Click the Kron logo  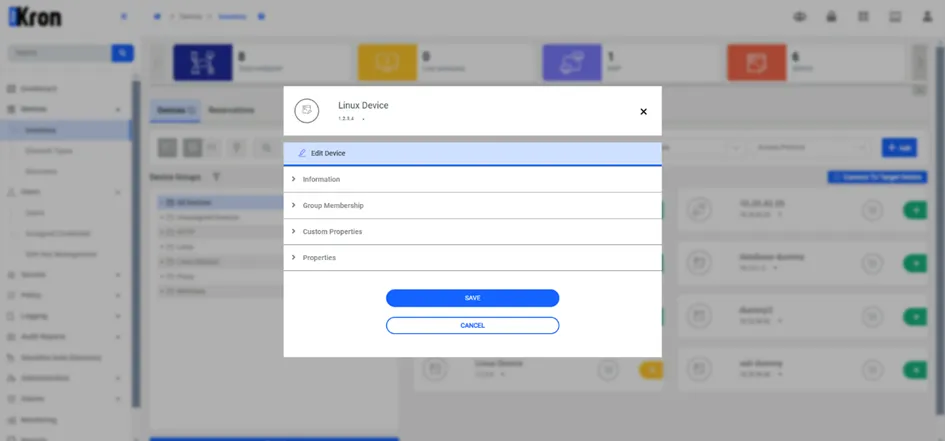click(35, 17)
